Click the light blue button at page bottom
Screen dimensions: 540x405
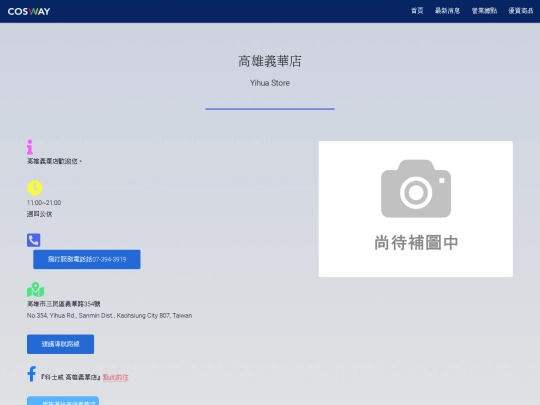[x=63, y=401]
